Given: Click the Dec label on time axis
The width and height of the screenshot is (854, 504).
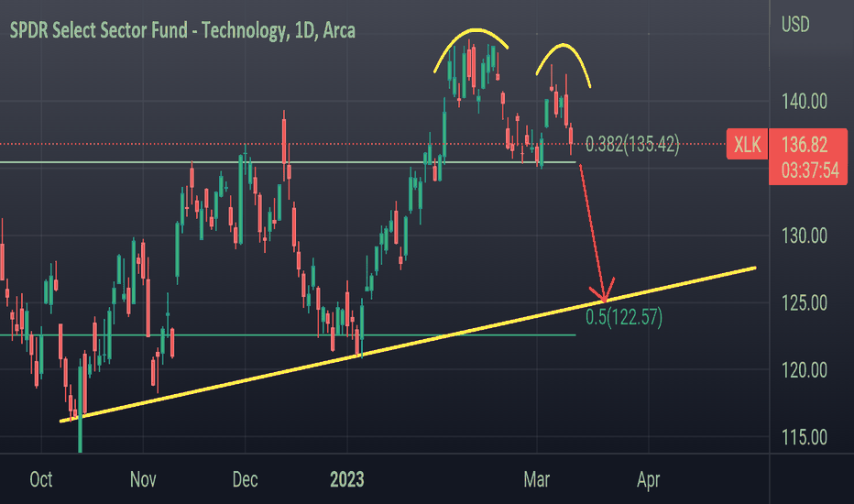Looking at the screenshot, I should pyautogui.click(x=245, y=479).
